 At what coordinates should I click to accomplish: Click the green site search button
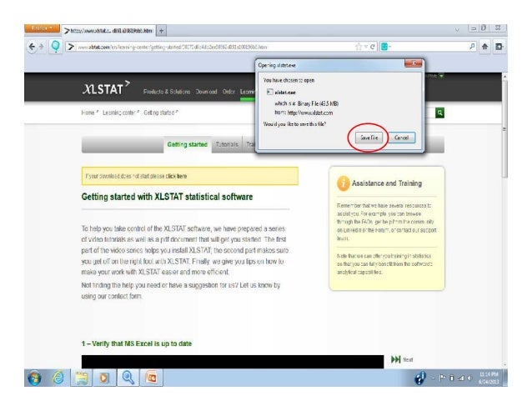click(439, 113)
